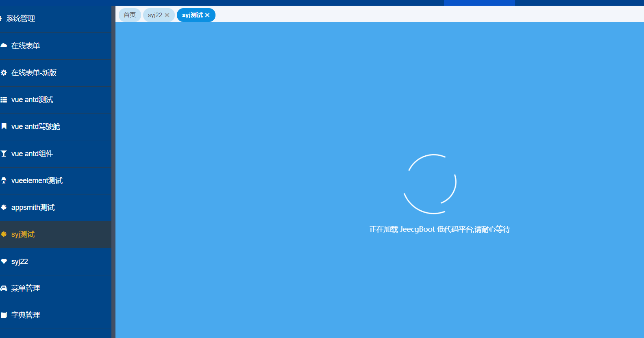Click the heart icon beside syj22 menu

[x=4, y=262]
